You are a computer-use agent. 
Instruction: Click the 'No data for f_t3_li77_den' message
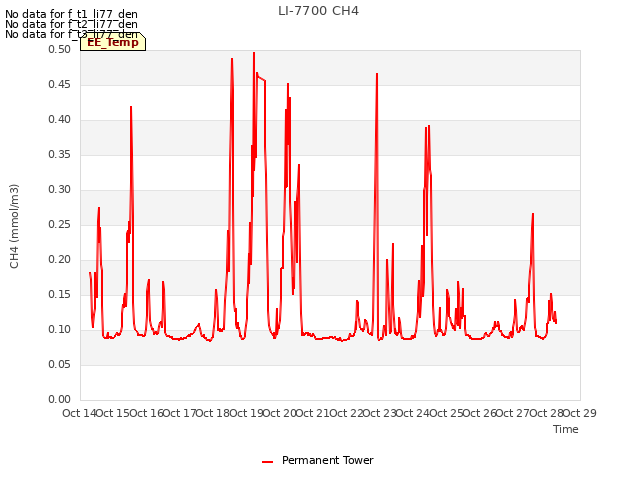(71, 34)
